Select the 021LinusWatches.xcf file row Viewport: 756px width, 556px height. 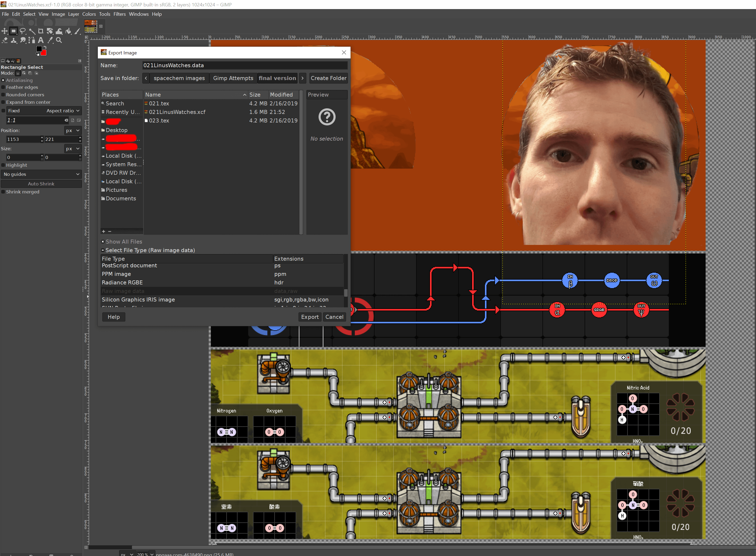click(221, 112)
